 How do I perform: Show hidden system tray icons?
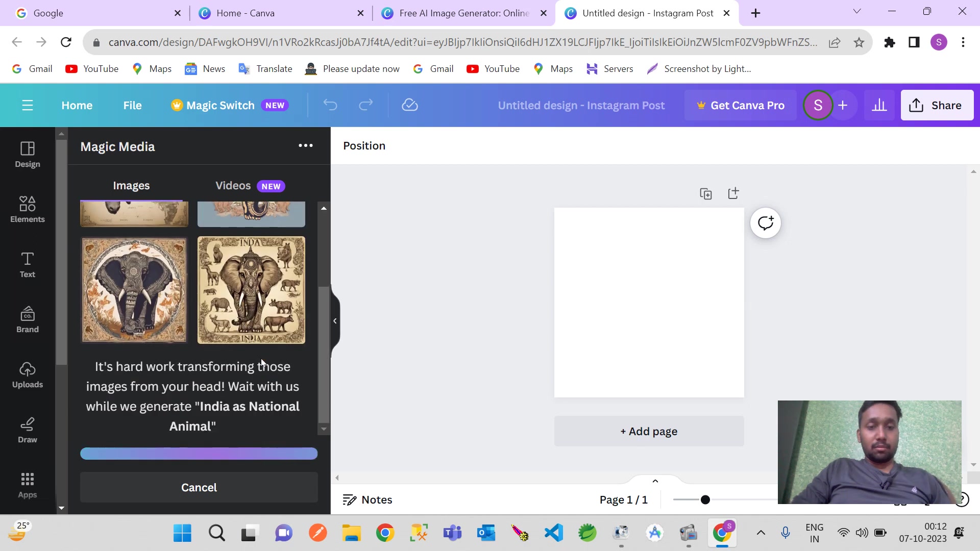click(761, 533)
